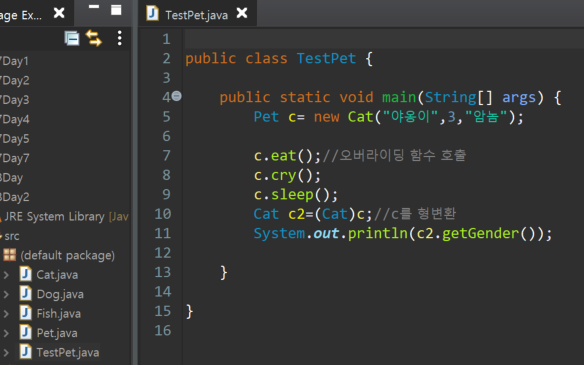The height and width of the screenshot is (365, 584).
Task: Click the TestPet.java file icon in tree
Action: click(26, 352)
